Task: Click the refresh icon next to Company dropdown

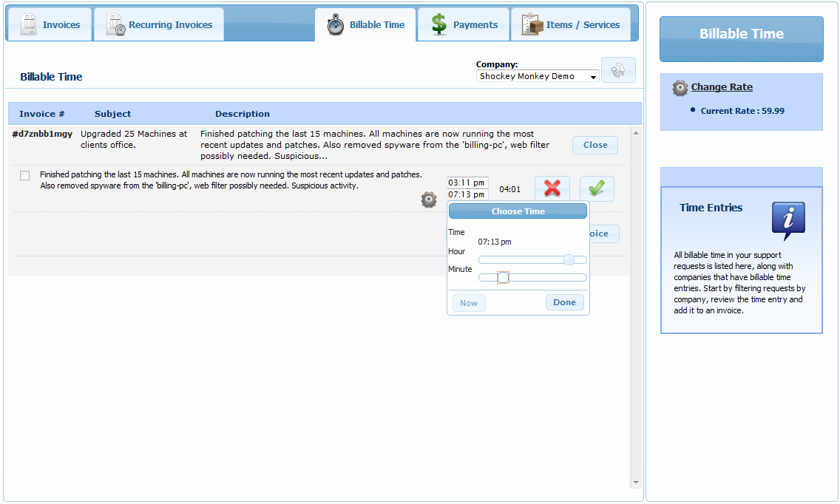Action: point(618,70)
